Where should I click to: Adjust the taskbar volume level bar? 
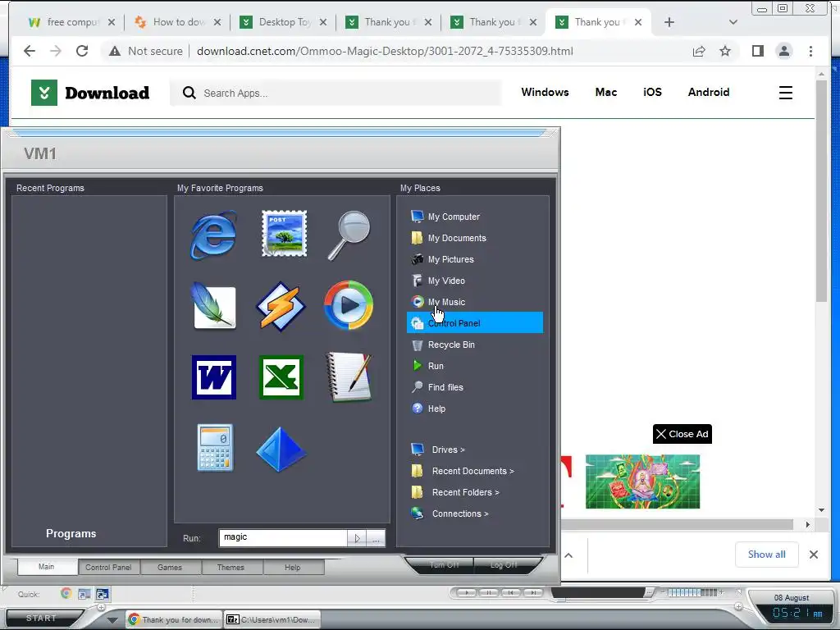(x=692, y=592)
